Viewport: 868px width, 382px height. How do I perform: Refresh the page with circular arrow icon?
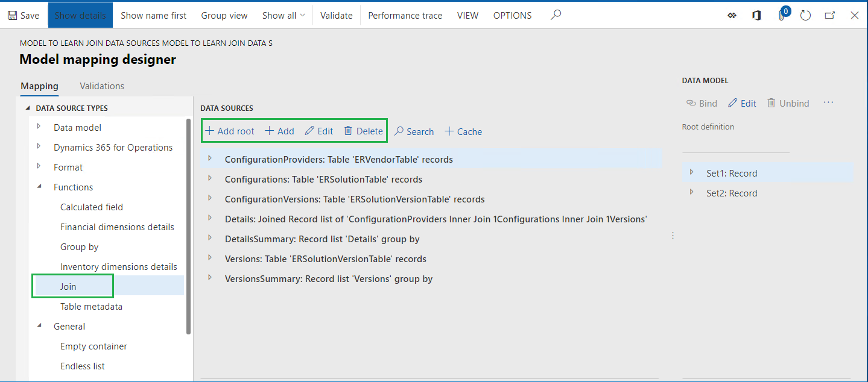[805, 16]
